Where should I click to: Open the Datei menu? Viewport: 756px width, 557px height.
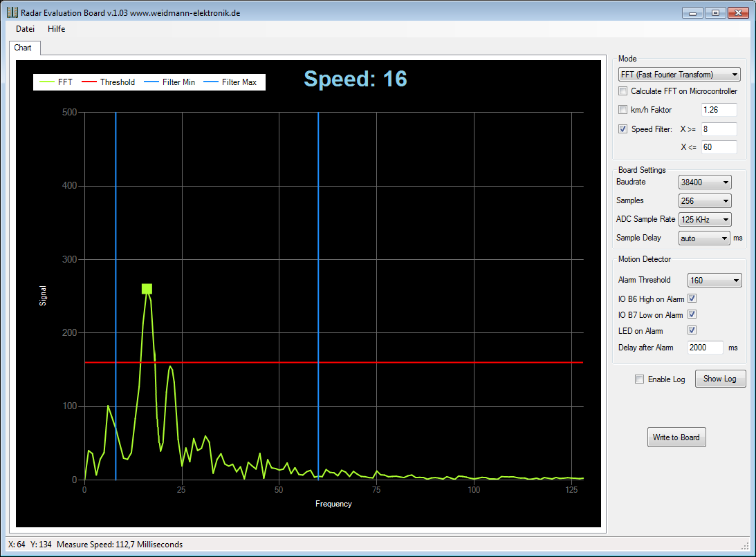(x=25, y=29)
